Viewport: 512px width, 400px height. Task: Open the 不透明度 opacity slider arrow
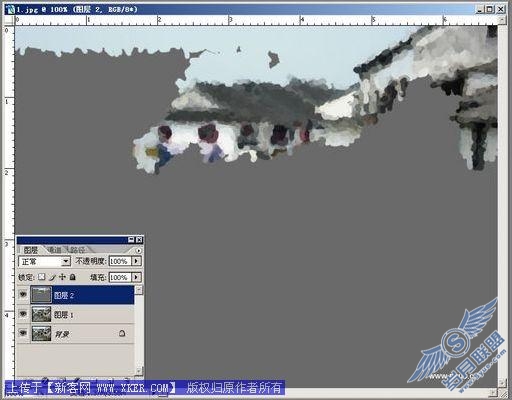tap(136, 261)
